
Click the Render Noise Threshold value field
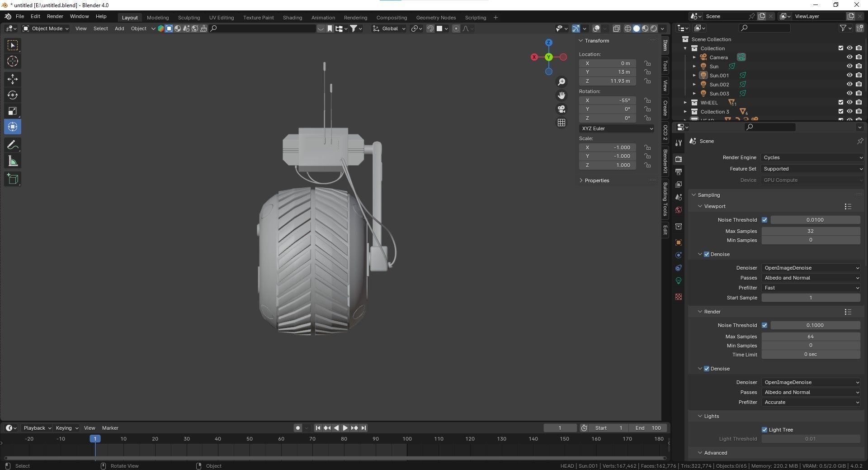(816, 325)
